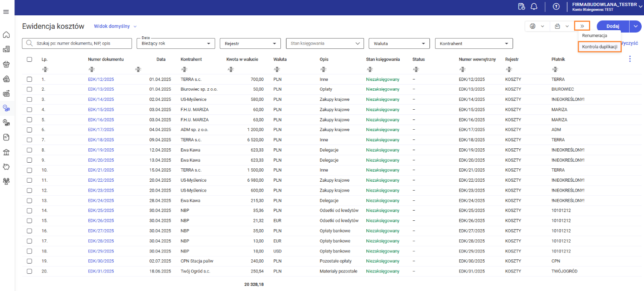Tick checkbox for row EDK/12/2025
This screenshot has width=644, height=291.
29,79
